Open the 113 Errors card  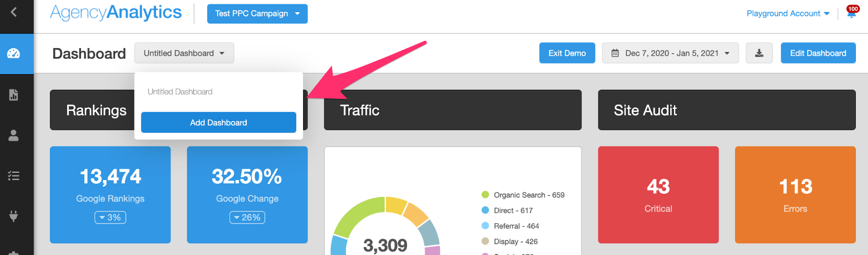pos(795,195)
